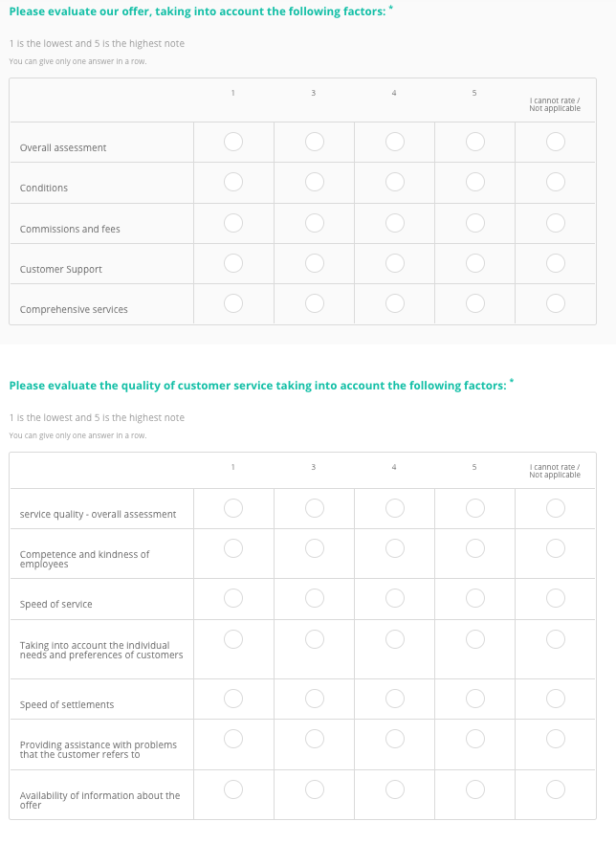Choose rating 4 for Customer Support
The image size is (616, 844).
(394, 263)
